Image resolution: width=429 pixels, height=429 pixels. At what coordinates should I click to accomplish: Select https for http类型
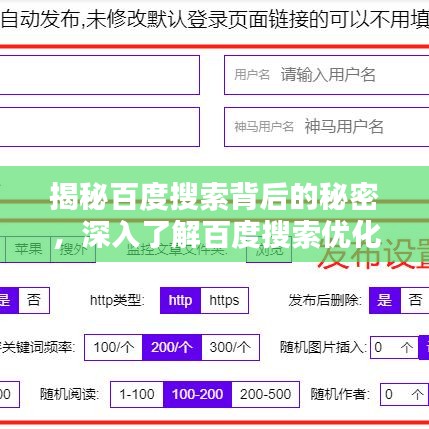click(224, 300)
